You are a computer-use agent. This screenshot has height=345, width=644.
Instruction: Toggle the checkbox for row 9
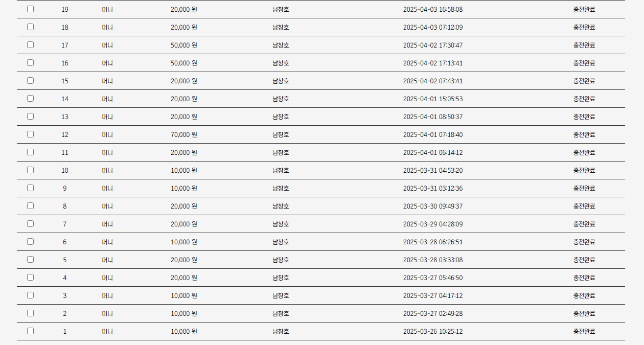[31, 188]
